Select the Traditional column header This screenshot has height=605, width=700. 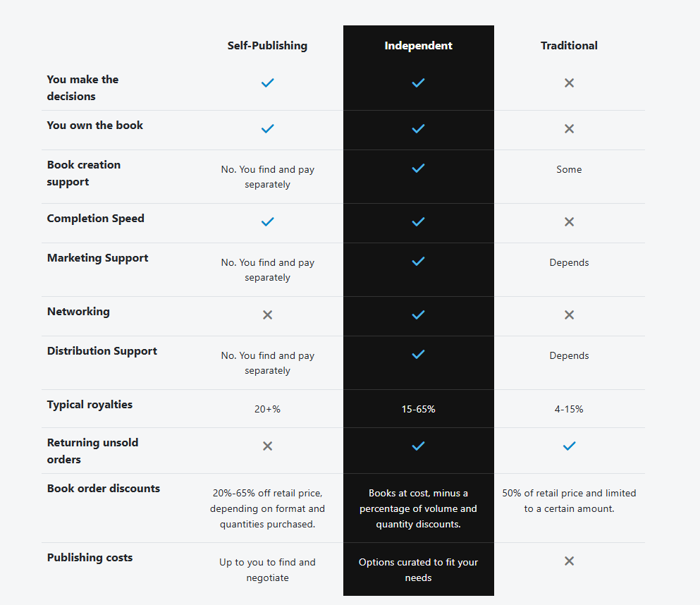[x=569, y=46]
